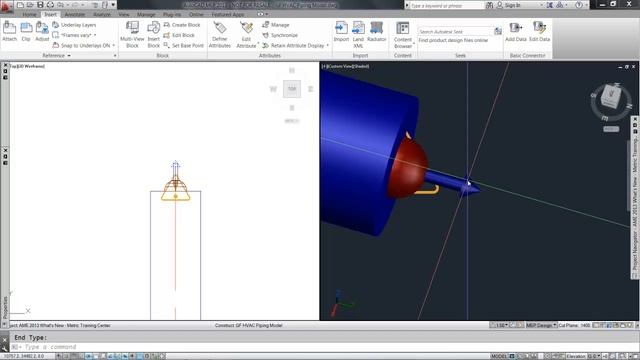Switch to the Annotate ribbon tab
Screen dimensions: 640x360
[x=75, y=14]
